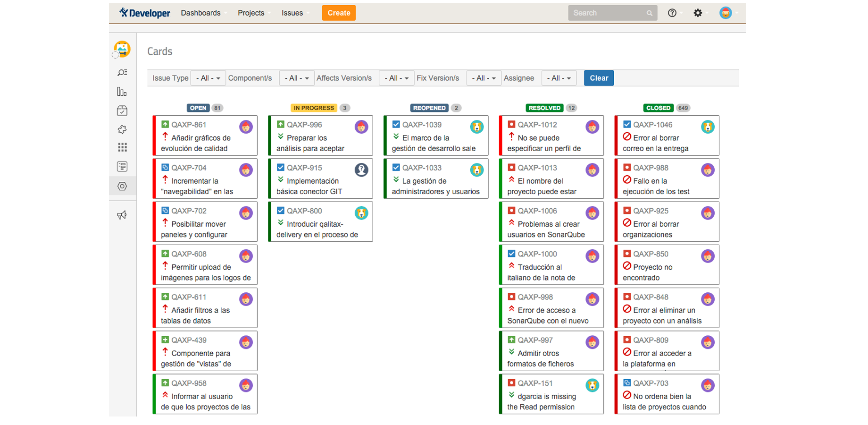Image resolution: width=868 pixels, height=425 pixels.
Task: Select card text 'Añadir filtros a las tablas de datos'
Action: 195,315
